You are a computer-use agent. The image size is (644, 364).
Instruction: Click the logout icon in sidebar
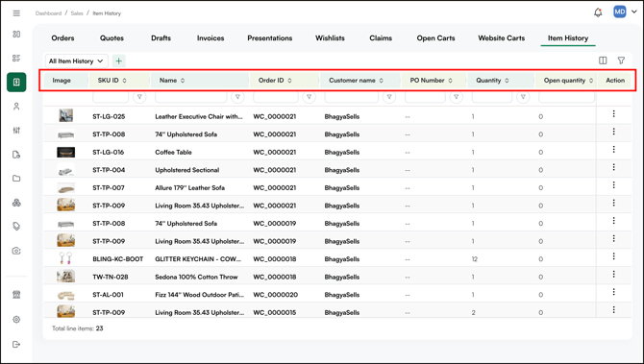16,344
